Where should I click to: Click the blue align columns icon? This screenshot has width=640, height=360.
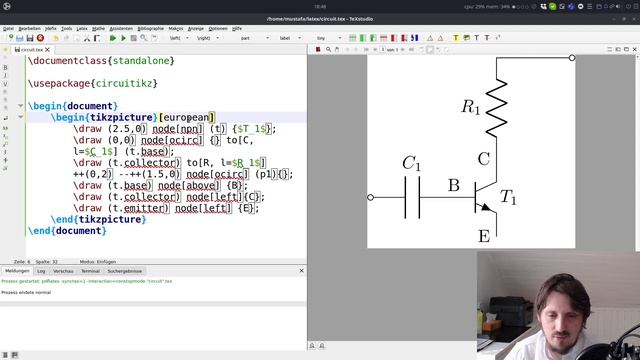pos(415,38)
